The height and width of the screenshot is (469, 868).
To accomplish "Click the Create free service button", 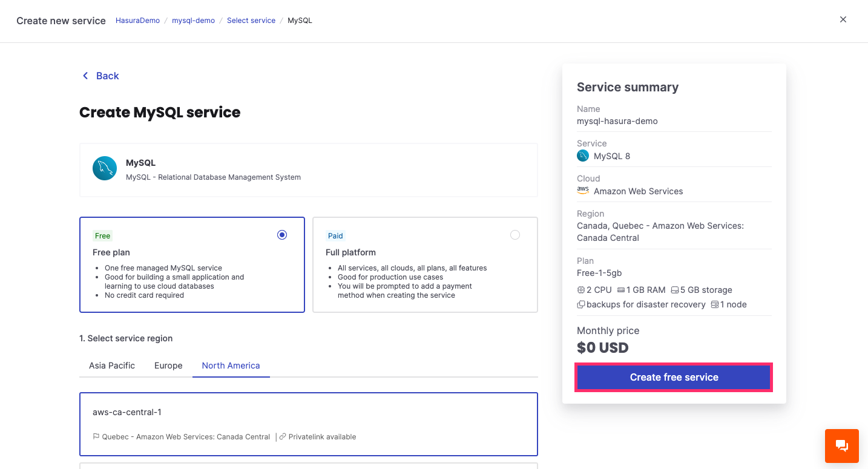I will (x=674, y=377).
